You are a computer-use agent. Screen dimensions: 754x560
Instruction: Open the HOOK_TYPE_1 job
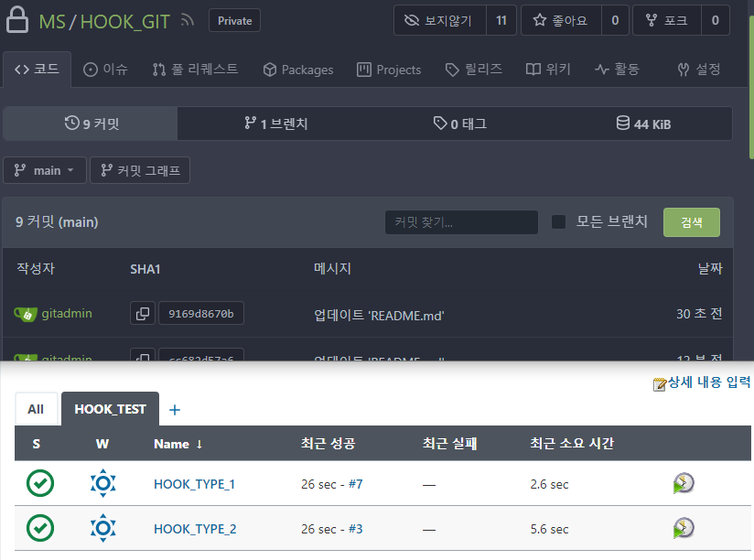pyautogui.click(x=194, y=484)
